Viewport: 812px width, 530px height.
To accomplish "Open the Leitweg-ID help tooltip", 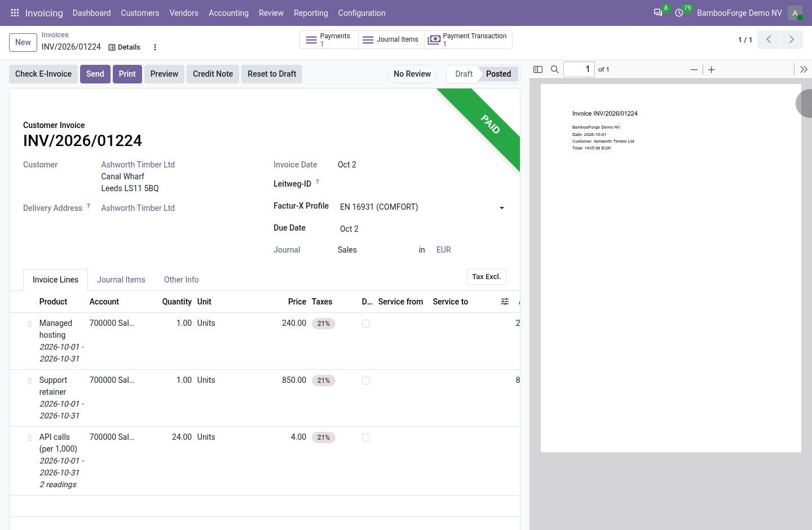I will point(317,182).
